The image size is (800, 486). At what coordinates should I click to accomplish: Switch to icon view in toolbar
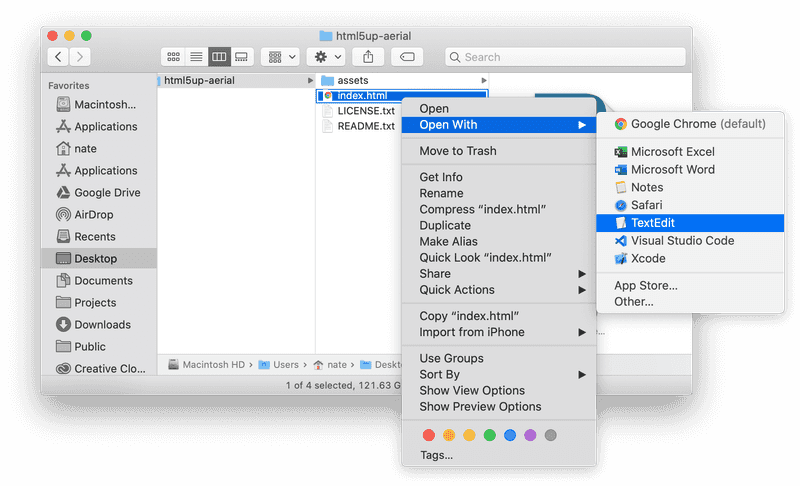pos(174,57)
